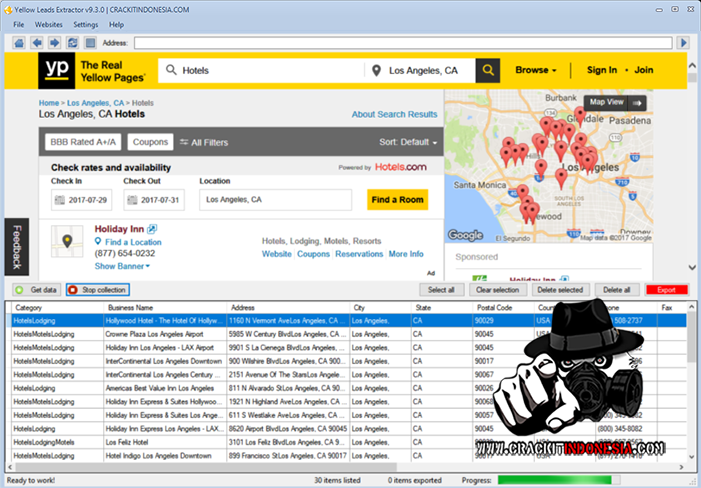Click the stop loading toolbar icon
This screenshot has width=701, height=488.
coord(89,43)
